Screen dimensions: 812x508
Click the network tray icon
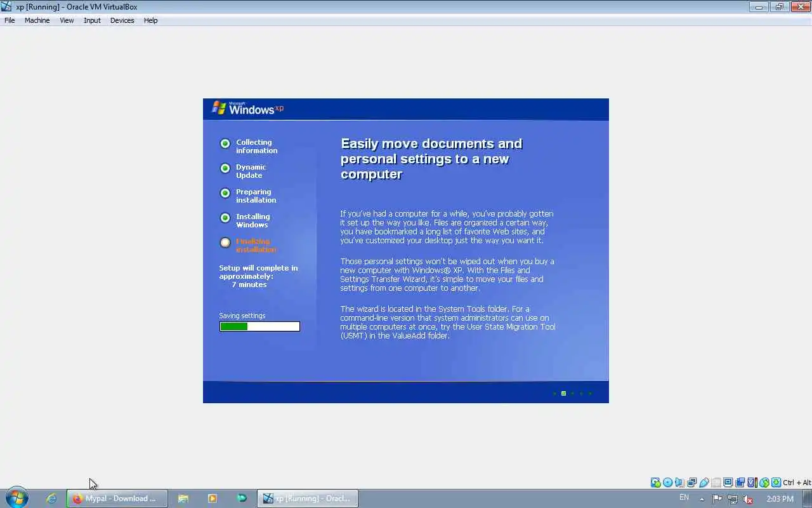733,499
